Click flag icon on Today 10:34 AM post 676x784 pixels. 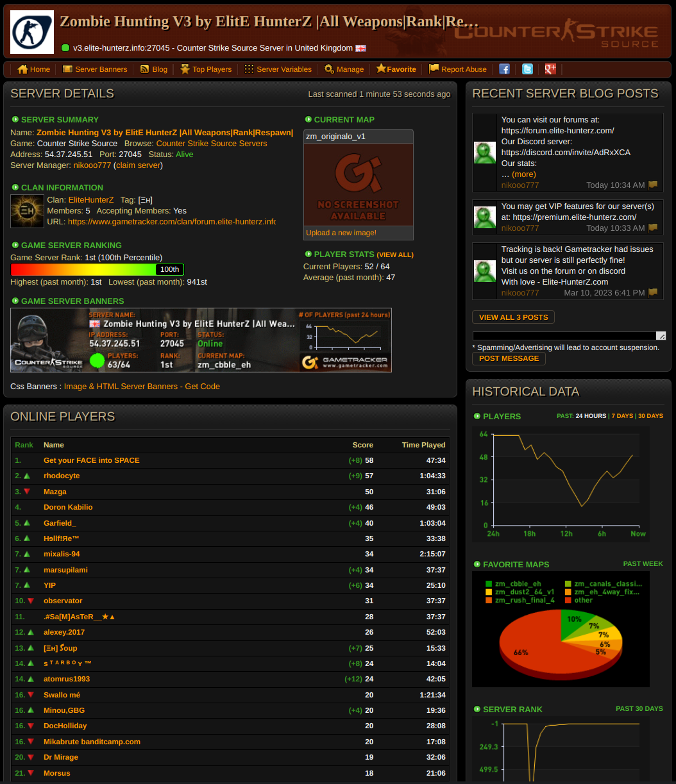coord(653,185)
